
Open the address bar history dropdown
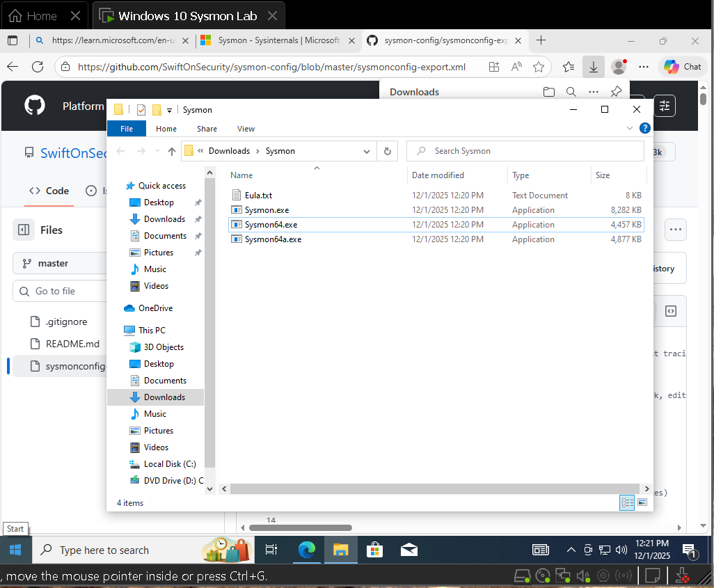coord(366,150)
